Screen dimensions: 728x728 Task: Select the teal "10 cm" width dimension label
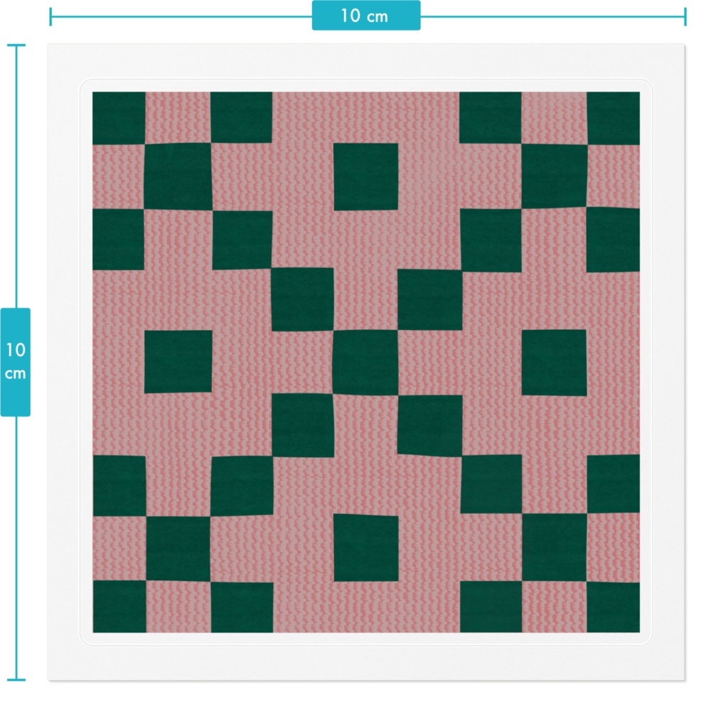pyautogui.click(x=366, y=15)
